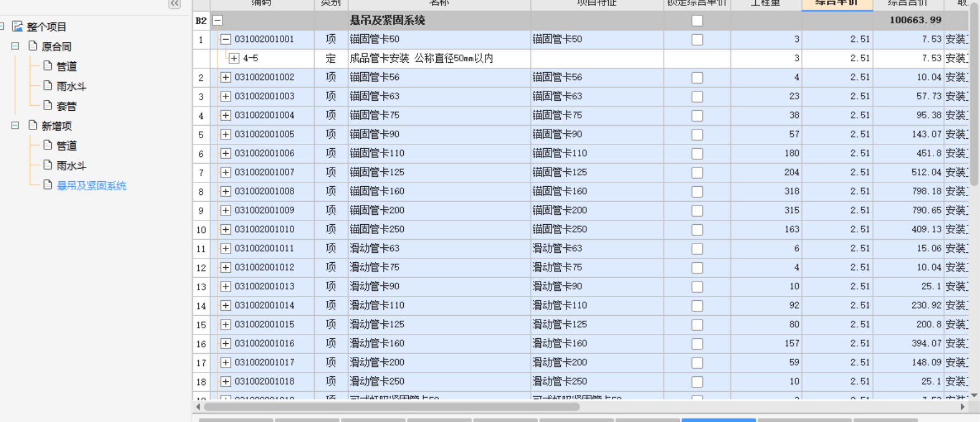This screenshot has width=980, height=422.
Task: Select quantity cell 318 for 锚固管卡160
Action: [x=766, y=191]
